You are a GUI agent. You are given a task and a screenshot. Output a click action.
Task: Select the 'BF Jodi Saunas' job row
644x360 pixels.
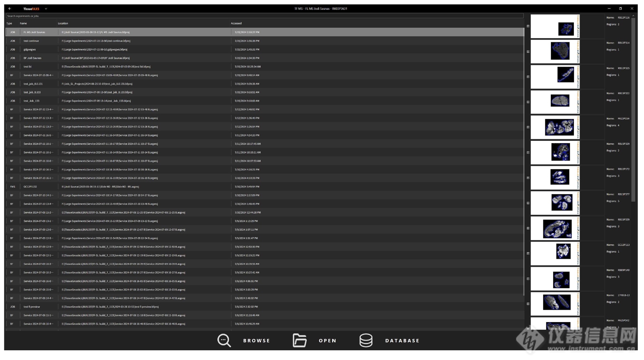click(x=265, y=58)
